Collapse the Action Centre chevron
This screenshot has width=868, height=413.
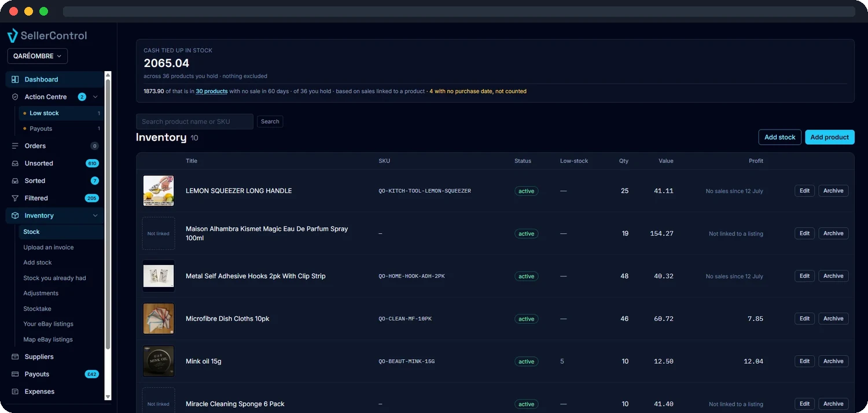tap(95, 97)
